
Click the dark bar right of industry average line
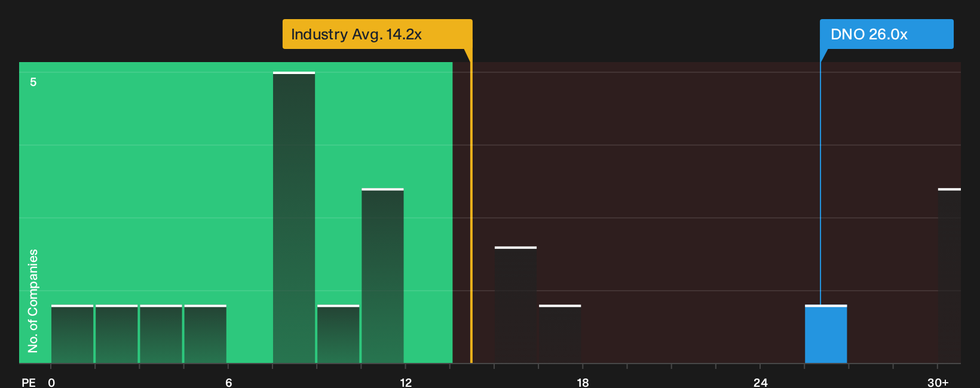(516, 304)
